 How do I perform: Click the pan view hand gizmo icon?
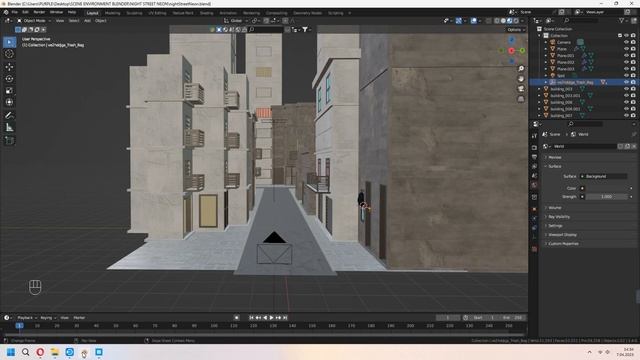[x=521, y=79]
